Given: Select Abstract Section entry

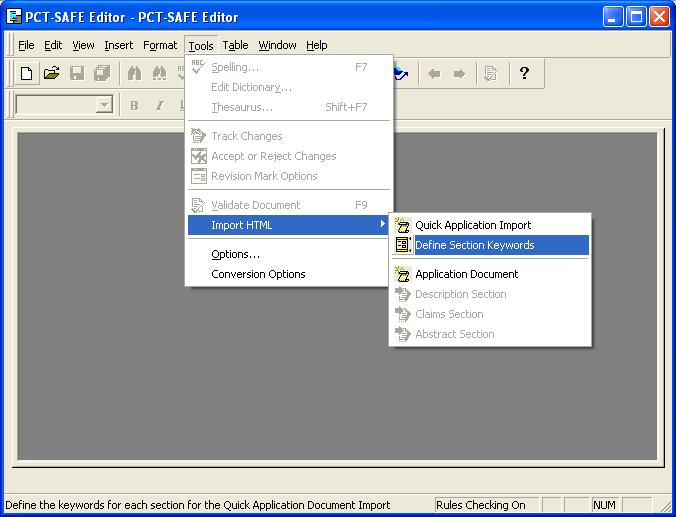Looking at the screenshot, I should [x=491, y=334].
